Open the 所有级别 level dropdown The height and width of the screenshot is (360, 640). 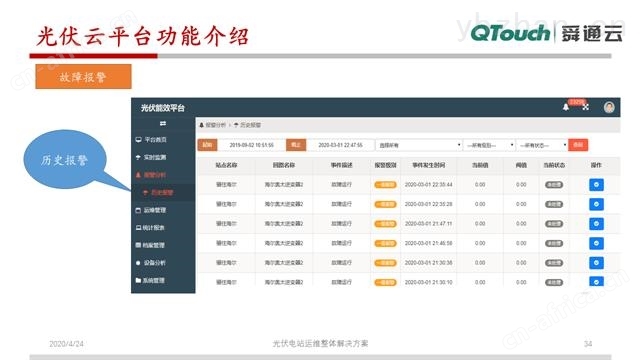[489, 145]
